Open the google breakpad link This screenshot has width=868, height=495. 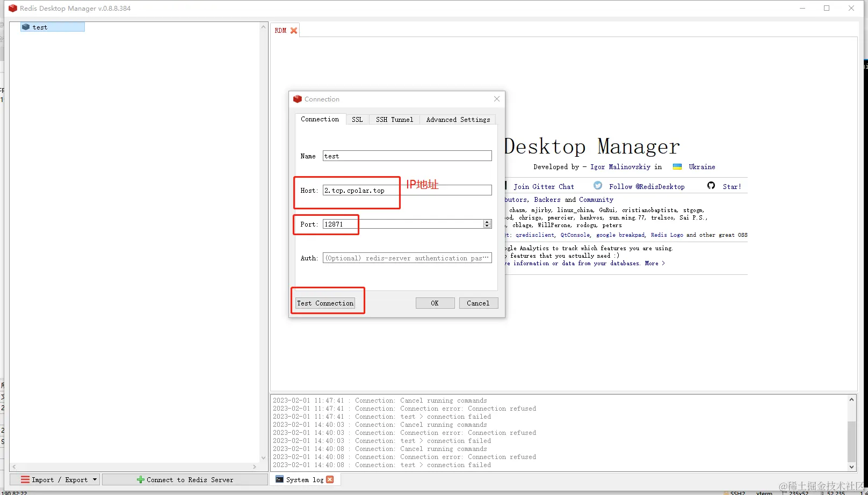pos(620,235)
